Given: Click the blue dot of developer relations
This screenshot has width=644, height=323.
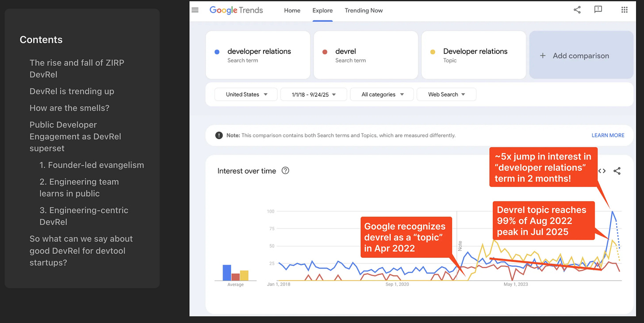Looking at the screenshot, I should tap(217, 52).
